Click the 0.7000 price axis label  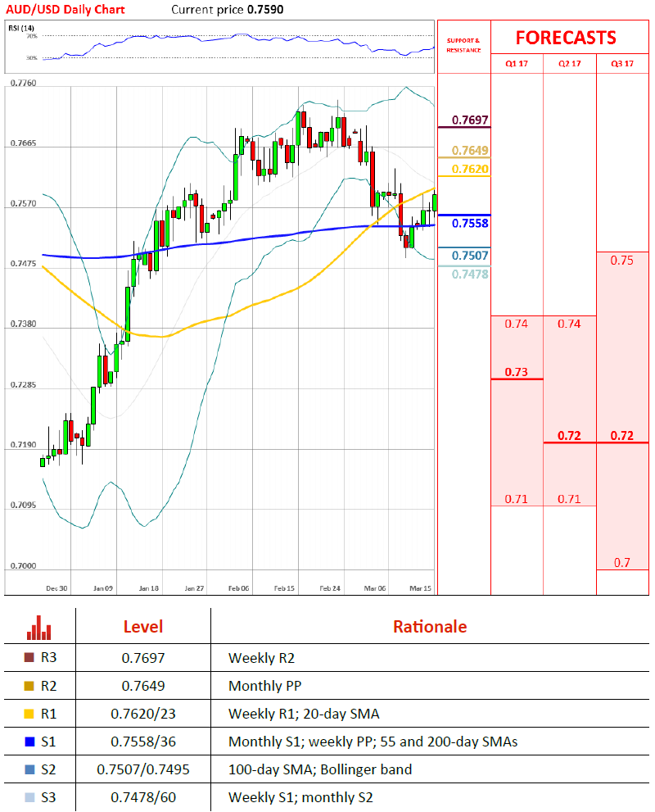coord(24,565)
